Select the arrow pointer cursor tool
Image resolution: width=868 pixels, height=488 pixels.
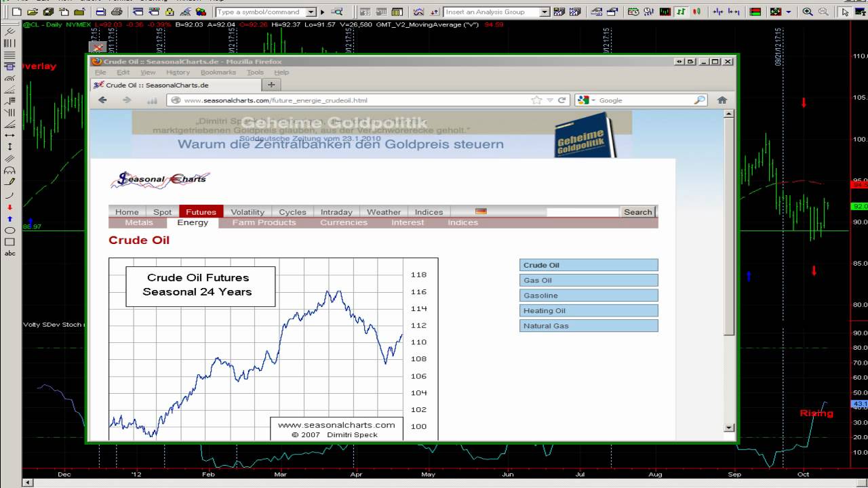coord(845,12)
